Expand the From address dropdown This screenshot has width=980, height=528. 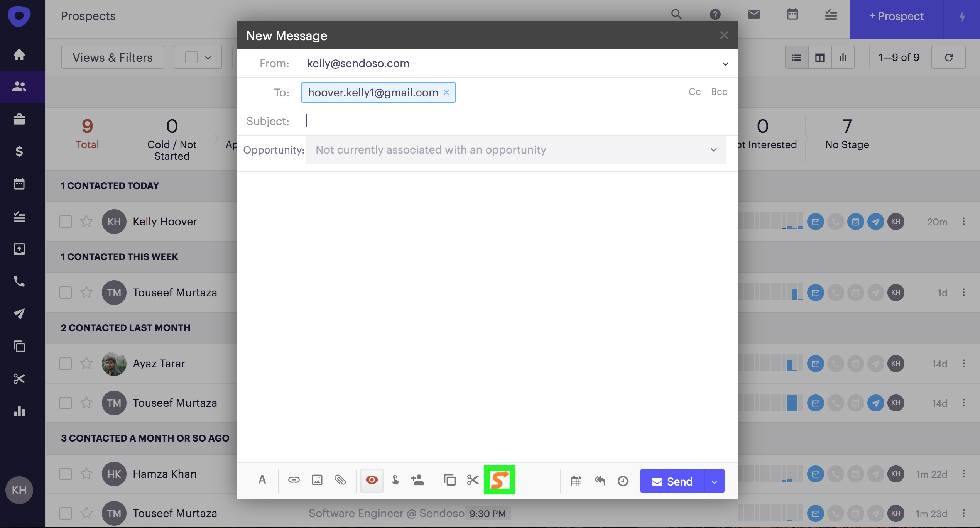point(725,64)
